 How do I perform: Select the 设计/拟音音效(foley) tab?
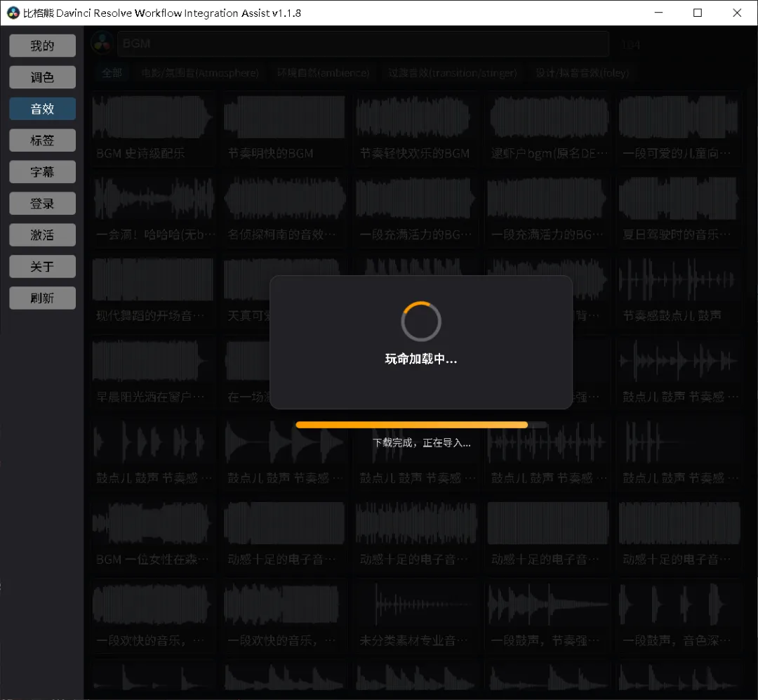582,73
